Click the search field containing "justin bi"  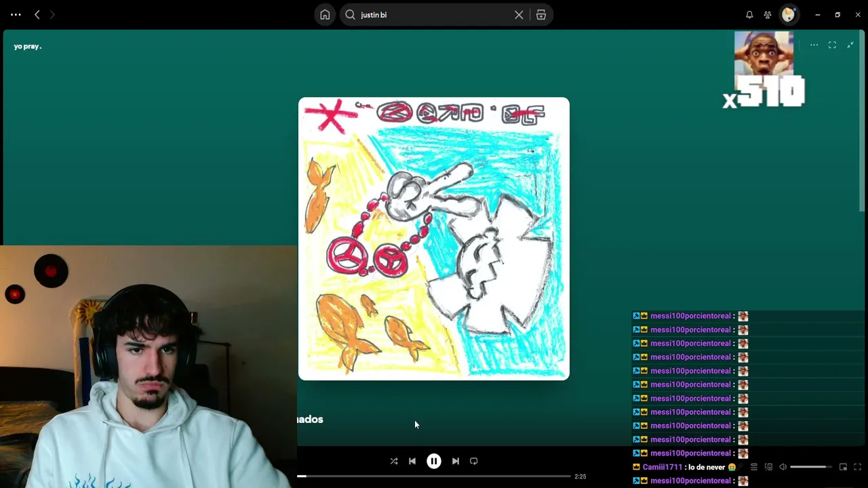click(435, 15)
